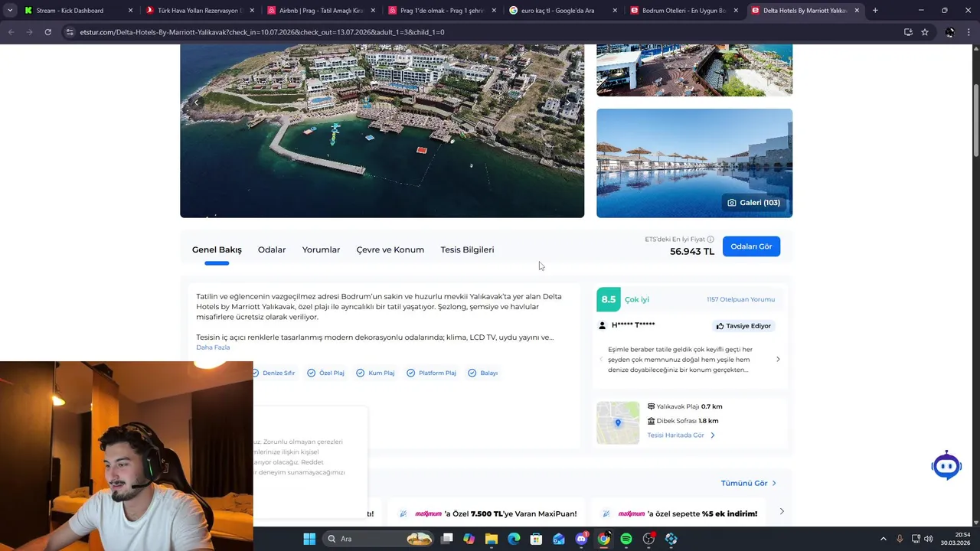980x551 pixels.
Task: Install or cast page icon in address bar
Action: coord(908,32)
